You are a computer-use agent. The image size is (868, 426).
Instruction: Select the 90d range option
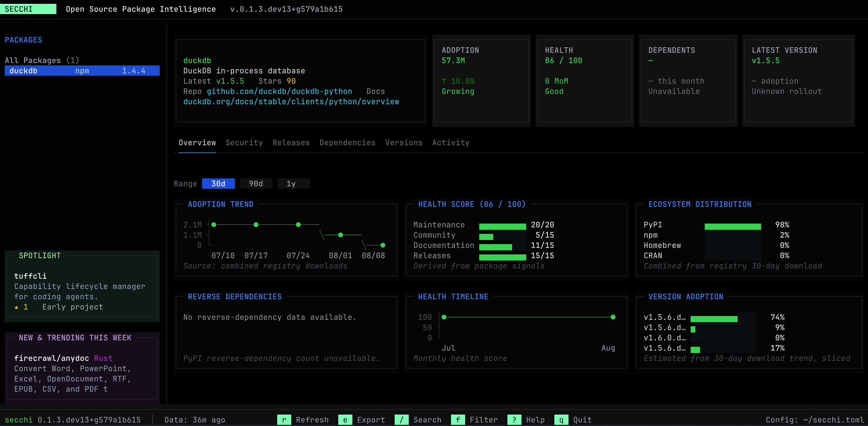tap(256, 184)
